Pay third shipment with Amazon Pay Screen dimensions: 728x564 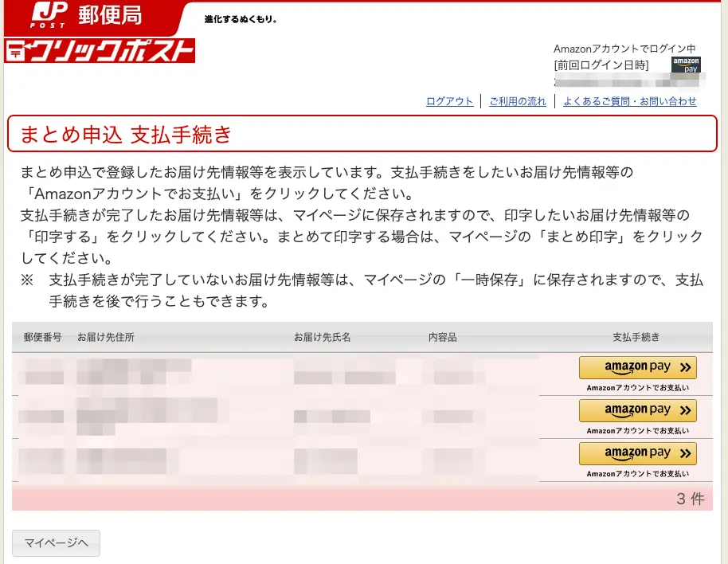637,452
